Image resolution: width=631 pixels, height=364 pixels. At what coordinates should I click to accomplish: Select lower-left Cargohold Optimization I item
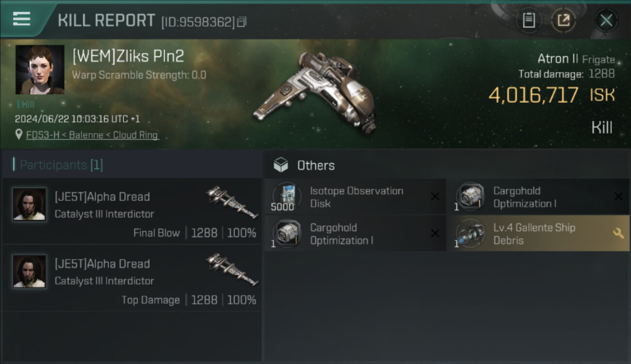click(x=355, y=234)
